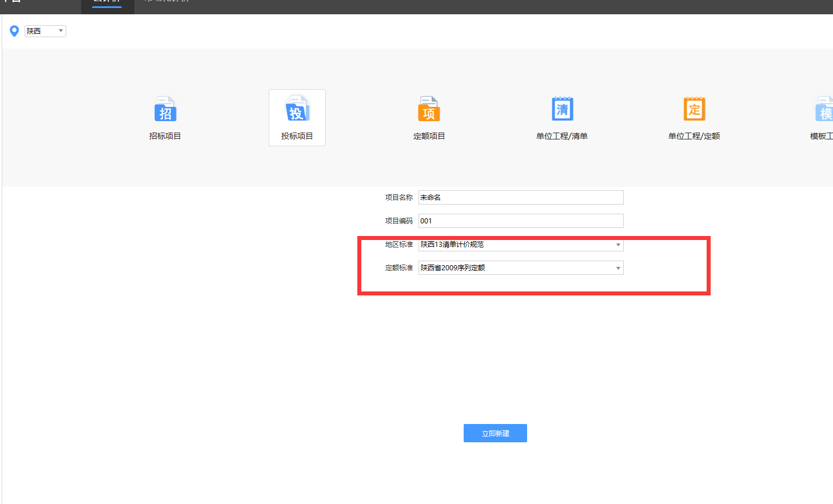This screenshot has height=504, width=833.
Task: Click the blue location pin icon
Action: (14, 31)
